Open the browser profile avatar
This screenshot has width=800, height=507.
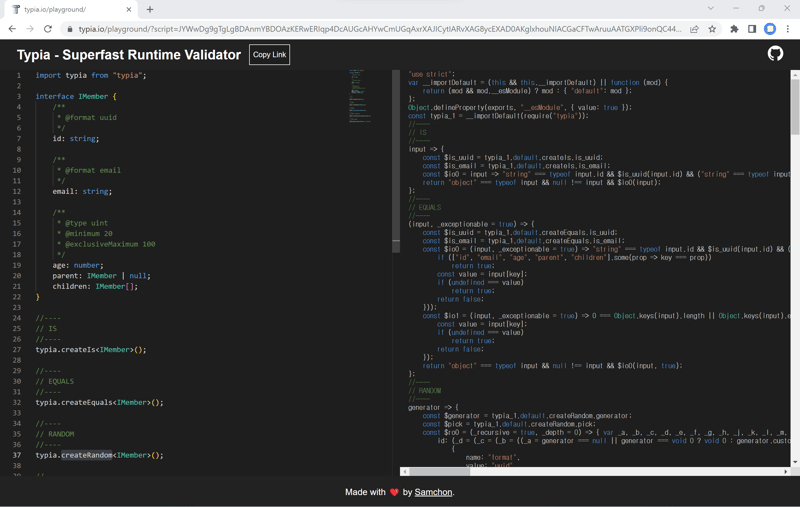770,29
